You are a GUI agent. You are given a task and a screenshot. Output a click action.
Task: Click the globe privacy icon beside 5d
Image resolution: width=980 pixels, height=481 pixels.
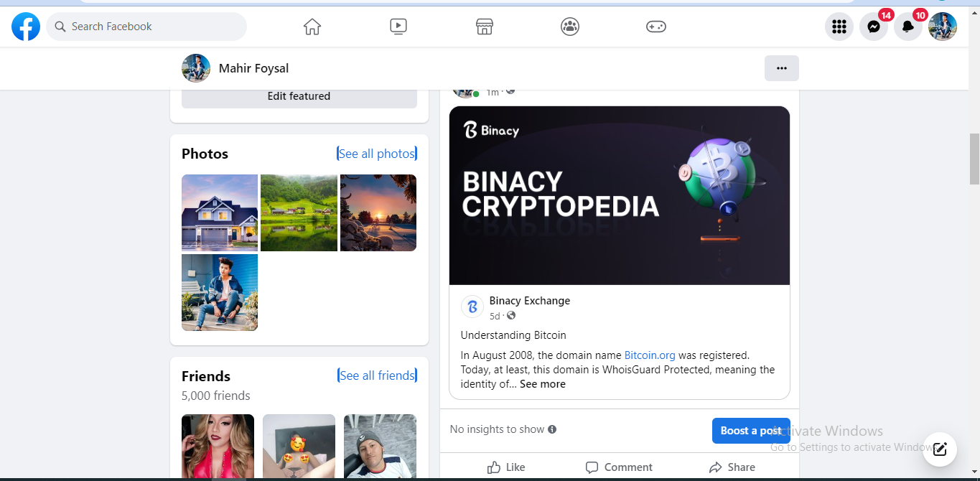[x=511, y=316]
